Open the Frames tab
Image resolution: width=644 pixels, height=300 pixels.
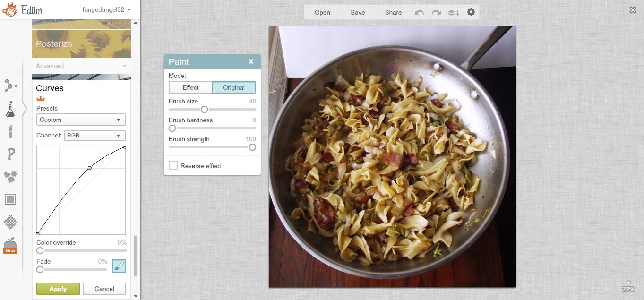10,199
